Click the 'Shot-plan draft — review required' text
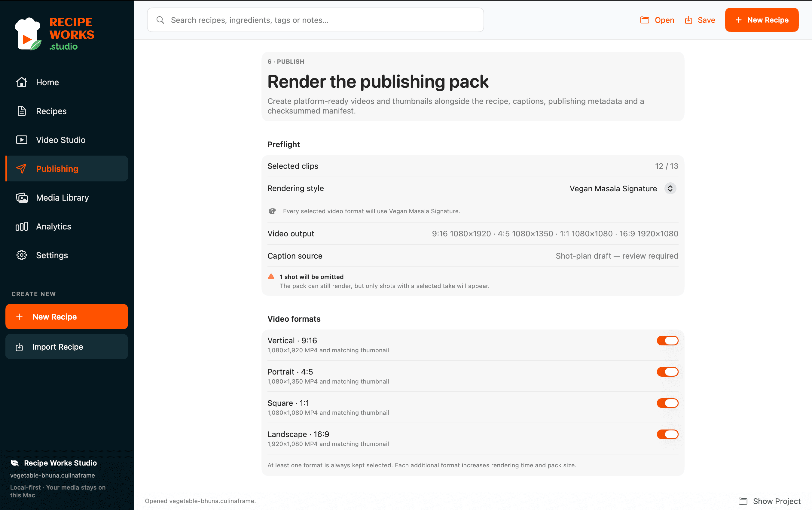The height and width of the screenshot is (510, 812). point(617,256)
